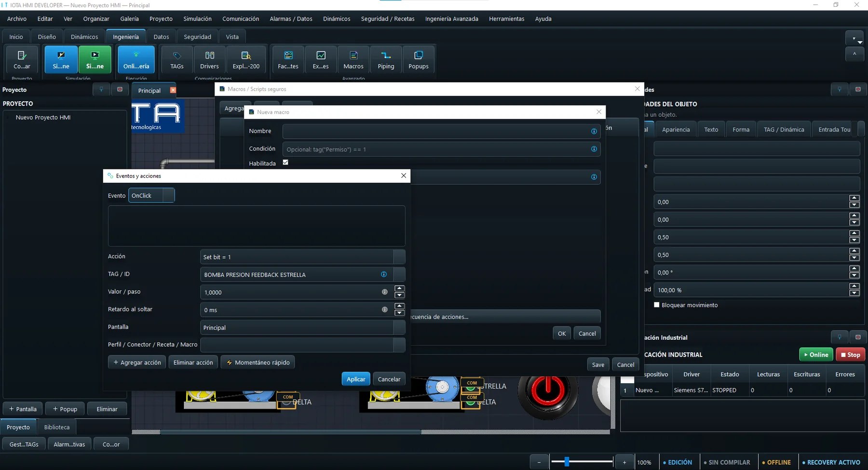Click the Agregar acción button

(137, 362)
